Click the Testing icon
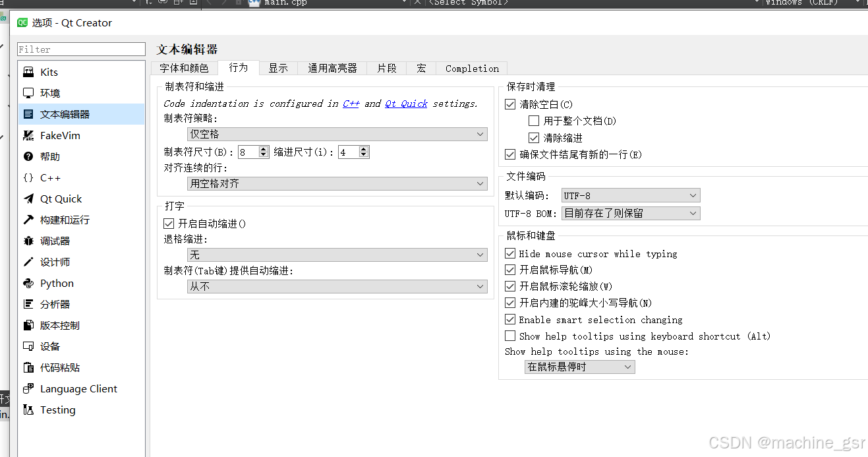Image resolution: width=868 pixels, height=457 pixels. tap(28, 410)
